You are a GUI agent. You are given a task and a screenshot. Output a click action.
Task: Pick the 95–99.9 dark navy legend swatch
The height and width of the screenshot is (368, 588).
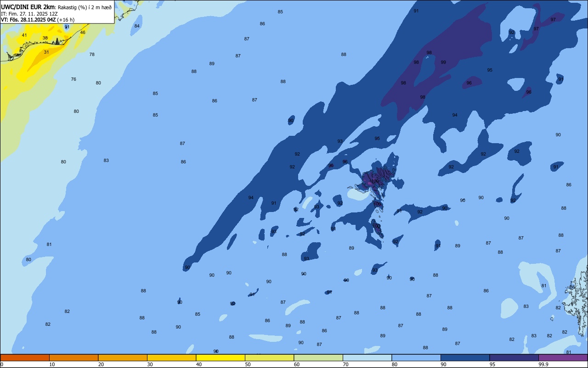[x=514, y=357]
